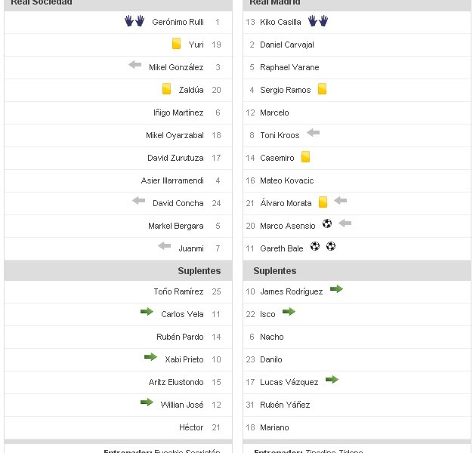
Task: Click the grey arrow next to Toni Kroos
Action: (313, 134)
